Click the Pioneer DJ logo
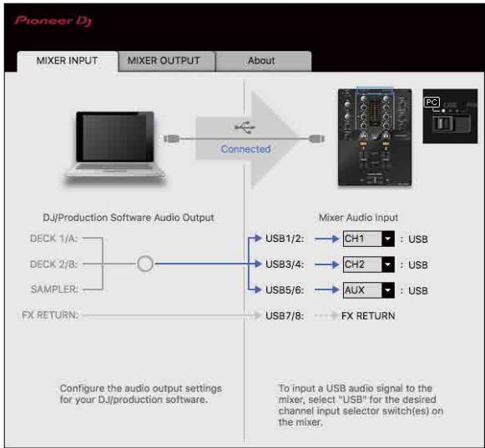 click(53, 21)
